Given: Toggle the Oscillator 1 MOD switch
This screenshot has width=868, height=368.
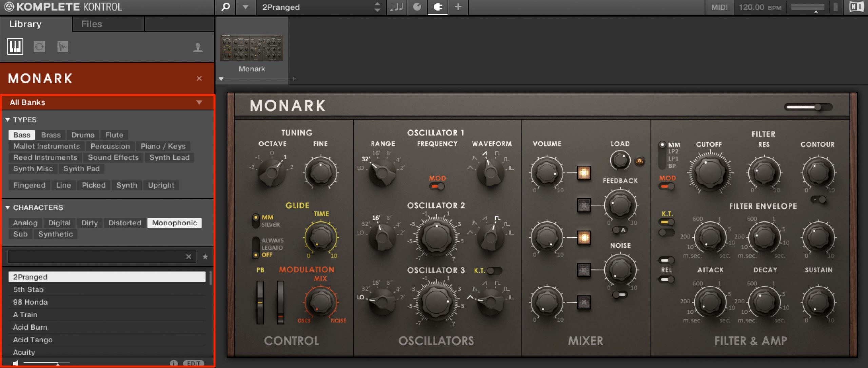Looking at the screenshot, I should pyautogui.click(x=437, y=186).
